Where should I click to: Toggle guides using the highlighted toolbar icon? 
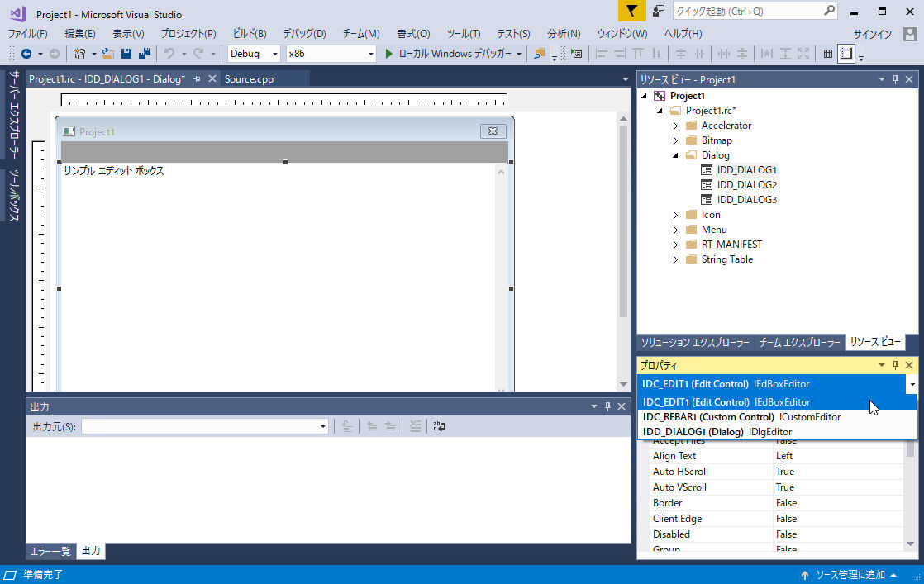[846, 54]
